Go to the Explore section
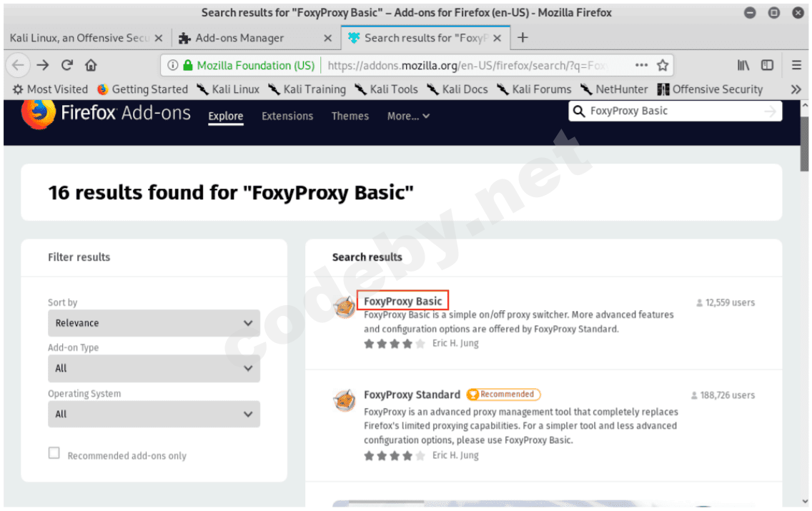812x511 pixels. click(225, 116)
